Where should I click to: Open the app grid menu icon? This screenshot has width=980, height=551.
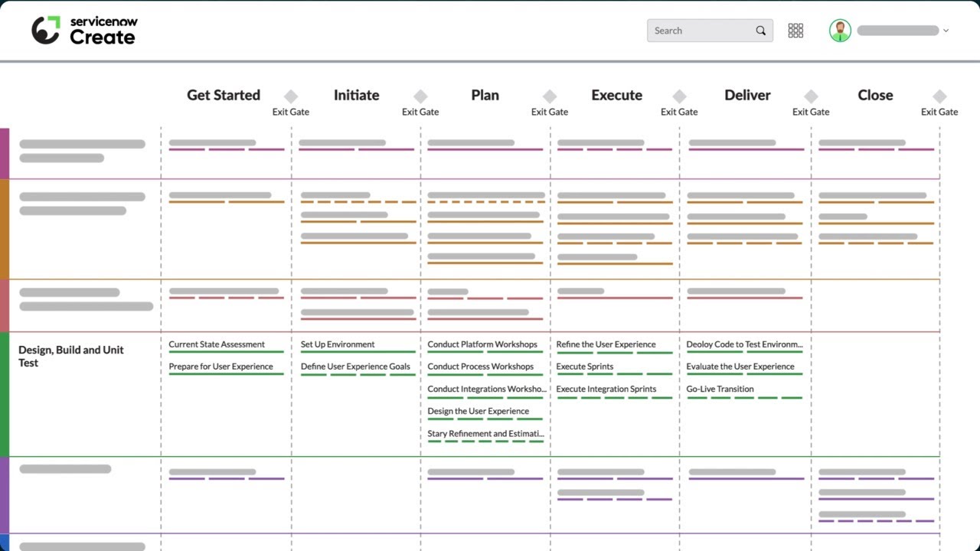(795, 31)
